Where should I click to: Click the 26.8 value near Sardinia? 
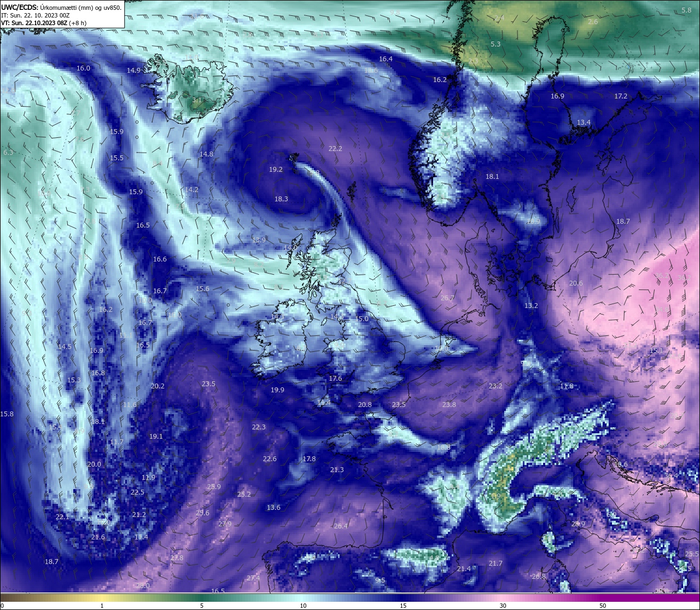coord(539,577)
